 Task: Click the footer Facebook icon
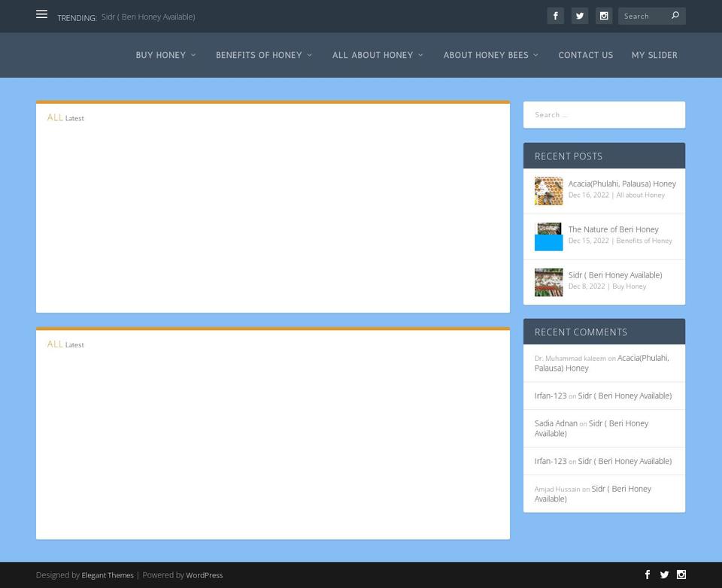(647, 574)
